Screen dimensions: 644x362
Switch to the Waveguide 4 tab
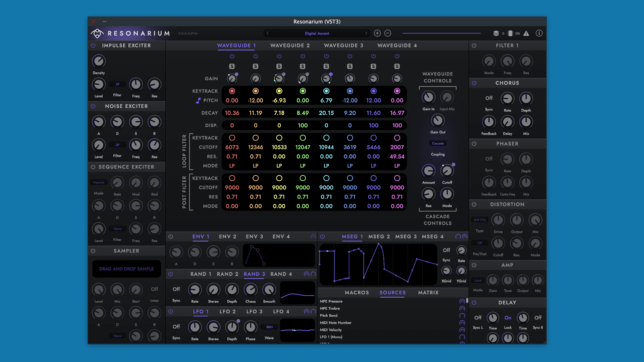point(397,46)
